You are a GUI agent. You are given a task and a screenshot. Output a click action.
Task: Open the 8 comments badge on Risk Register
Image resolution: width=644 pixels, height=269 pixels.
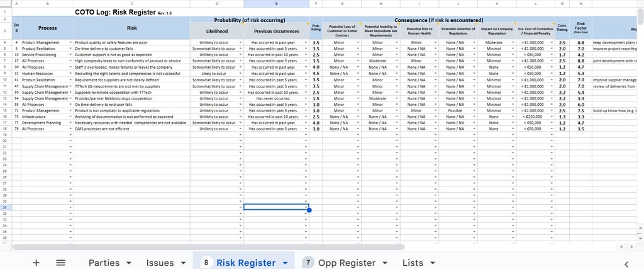(206, 263)
